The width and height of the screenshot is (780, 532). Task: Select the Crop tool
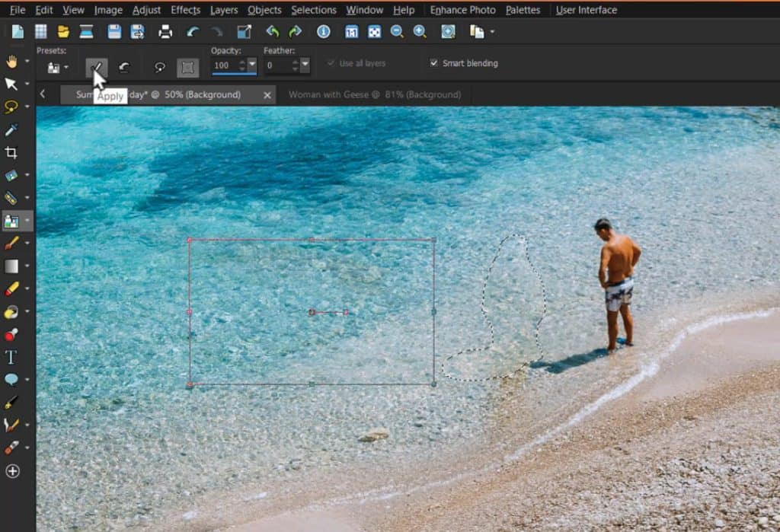[x=12, y=153]
